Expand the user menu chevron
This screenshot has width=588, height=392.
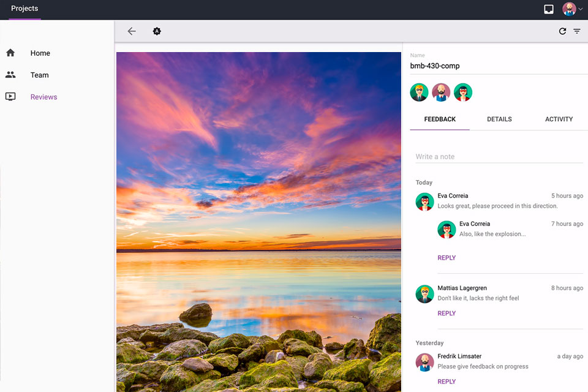pyautogui.click(x=581, y=9)
